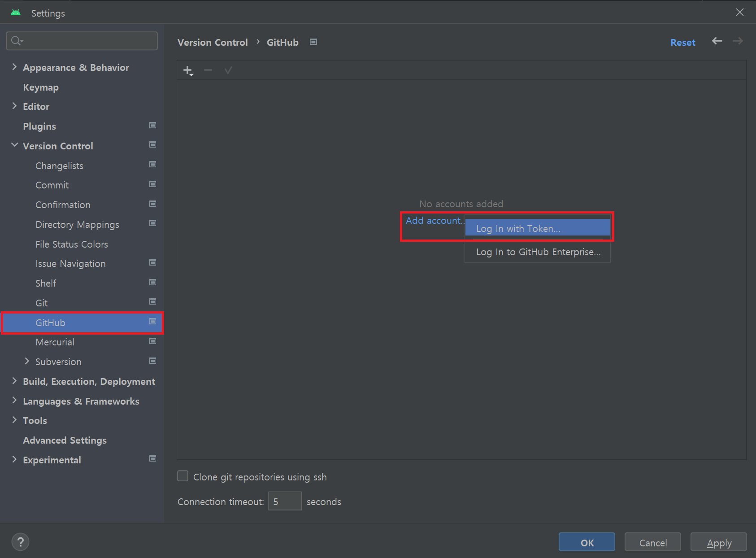
Task: Open Advanced Settings page
Action: pos(65,440)
